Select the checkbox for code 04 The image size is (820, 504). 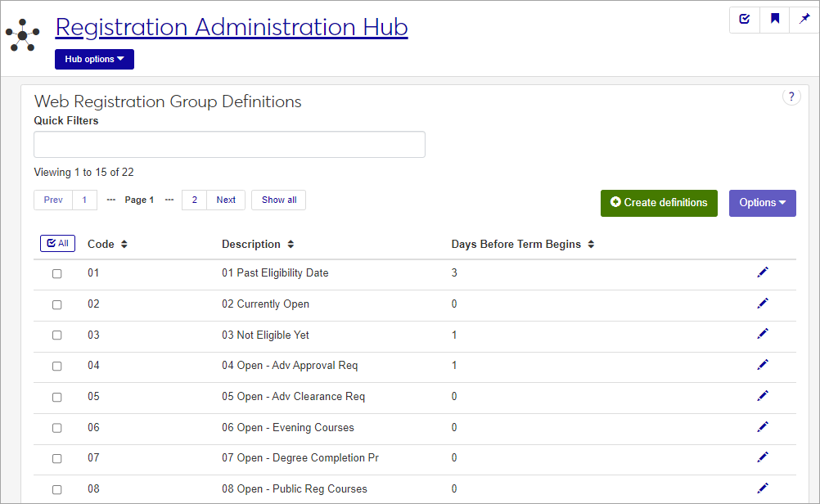pos(57,367)
